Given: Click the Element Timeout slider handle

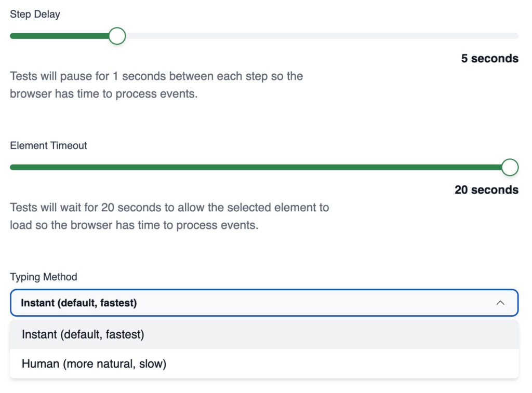Looking at the screenshot, I should click(510, 167).
